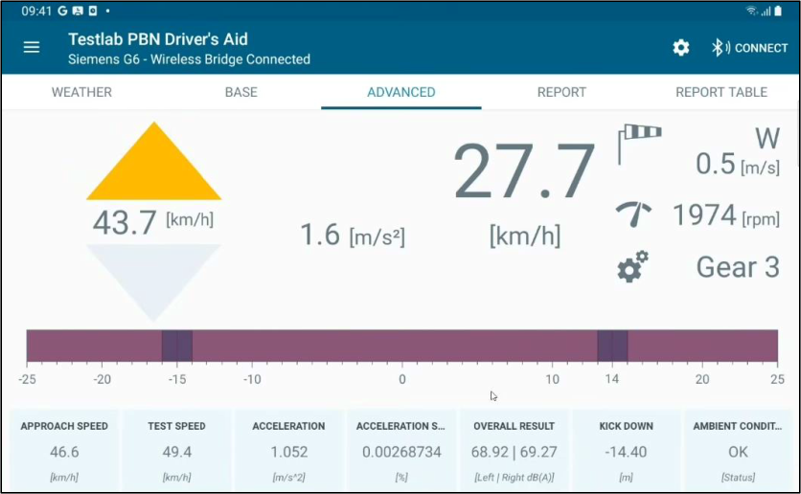Open settings via the gear icon
Viewport: 801px width, 494px height.
pos(681,48)
